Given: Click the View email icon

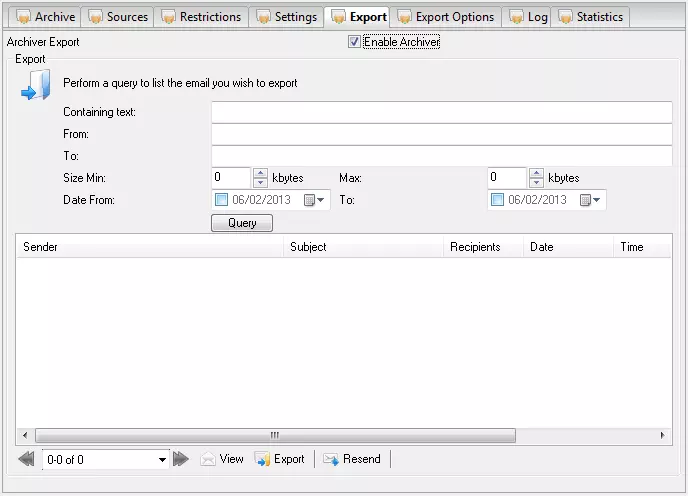Looking at the screenshot, I should (208, 459).
